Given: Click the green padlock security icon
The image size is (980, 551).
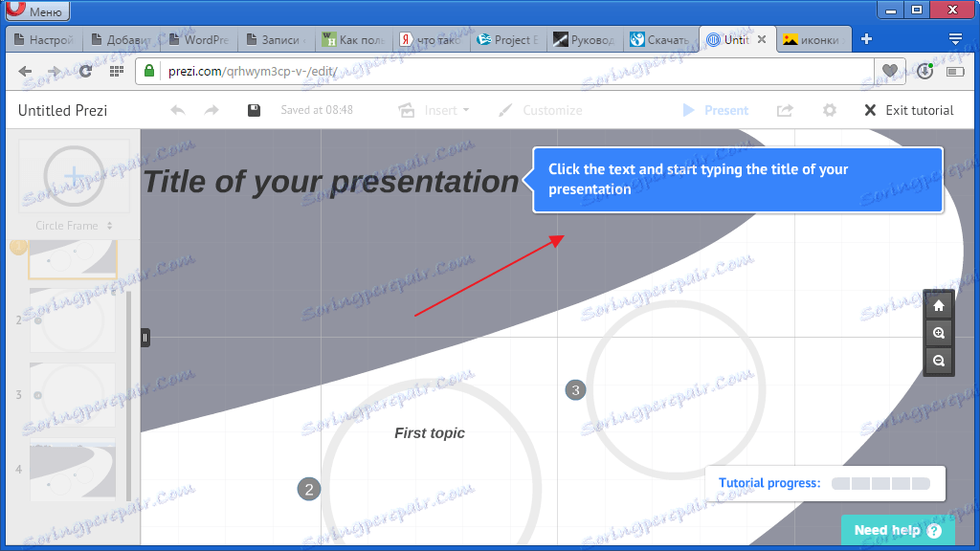Looking at the screenshot, I should [149, 71].
